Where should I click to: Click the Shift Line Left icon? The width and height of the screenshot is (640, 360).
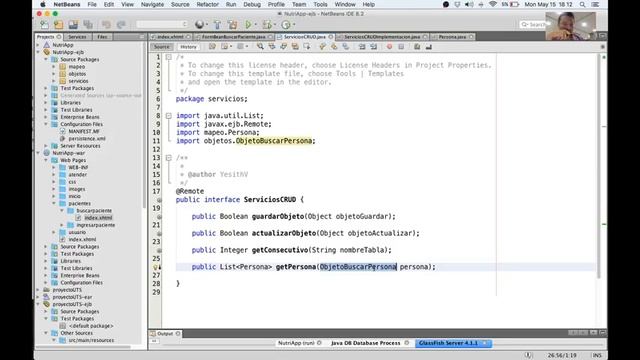pos(362,47)
